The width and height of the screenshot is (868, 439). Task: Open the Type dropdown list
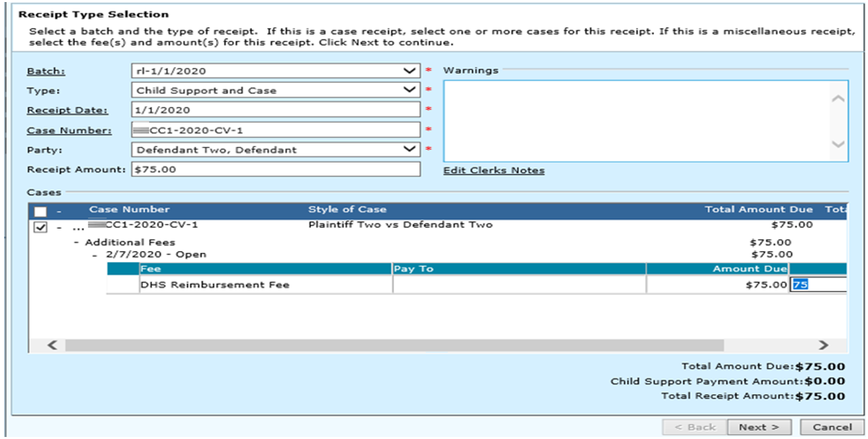point(409,90)
